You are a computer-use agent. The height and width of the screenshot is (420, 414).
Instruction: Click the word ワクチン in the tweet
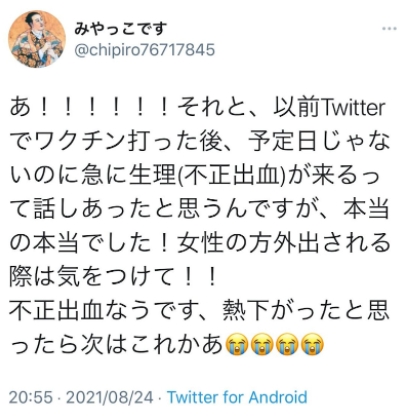[81, 142]
